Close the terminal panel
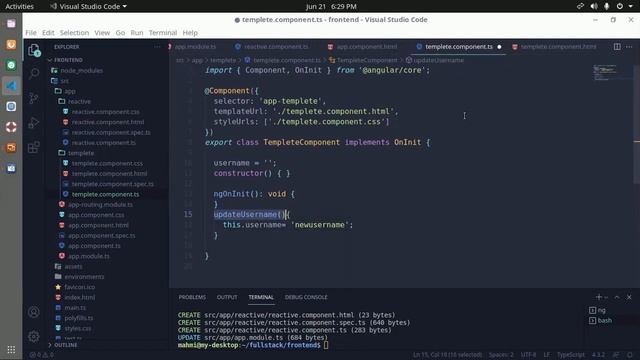Image resolution: width=640 pixels, height=360 pixels. click(x=629, y=297)
